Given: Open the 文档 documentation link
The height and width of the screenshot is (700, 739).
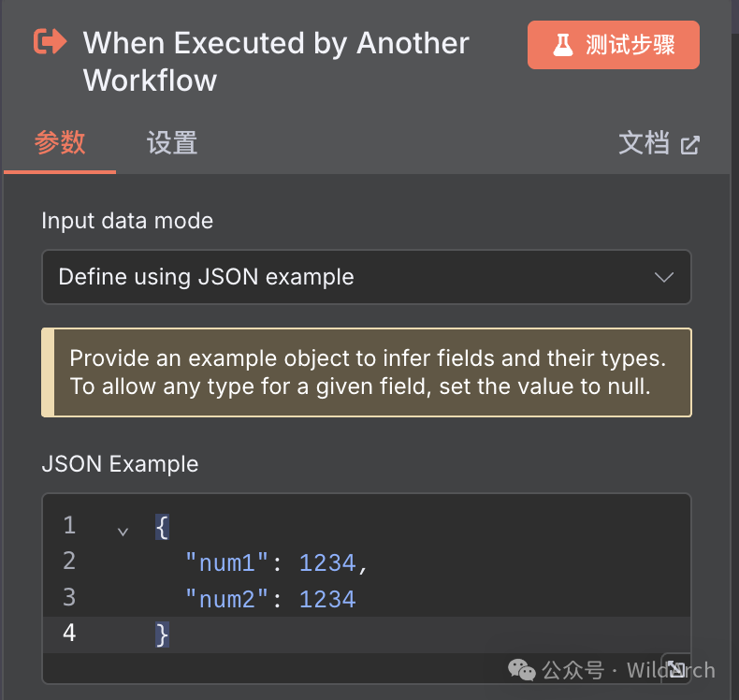Looking at the screenshot, I should click(645, 143).
